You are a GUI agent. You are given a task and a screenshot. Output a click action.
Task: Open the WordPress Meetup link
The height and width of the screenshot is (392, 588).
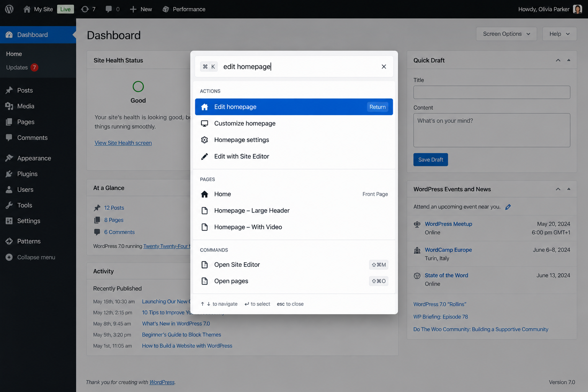point(448,224)
